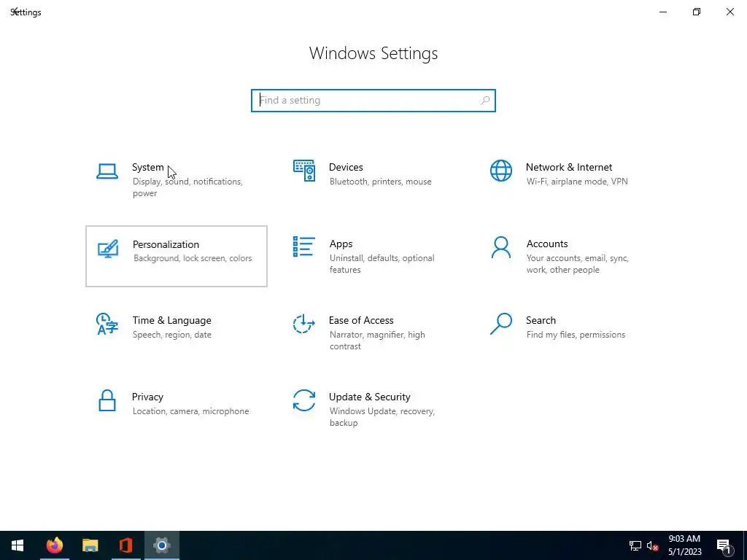The image size is (747, 560).
Task: Open Ease of Access icon
Action: 304,324
